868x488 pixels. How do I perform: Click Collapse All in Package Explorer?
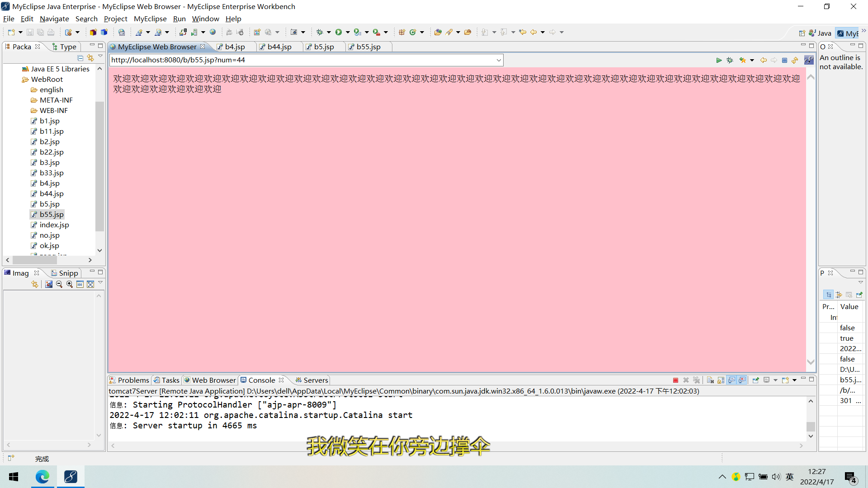click(x=80, y=58)
